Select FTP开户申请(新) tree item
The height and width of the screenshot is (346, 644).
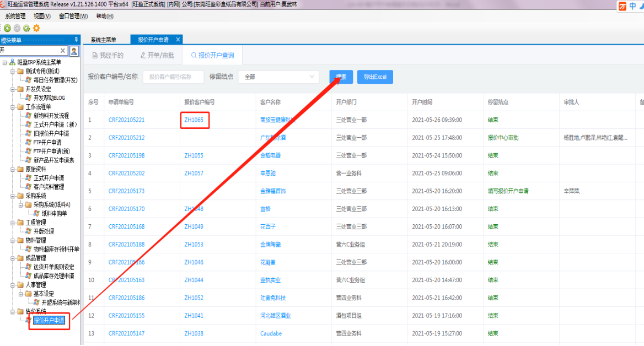click(52, 151)
